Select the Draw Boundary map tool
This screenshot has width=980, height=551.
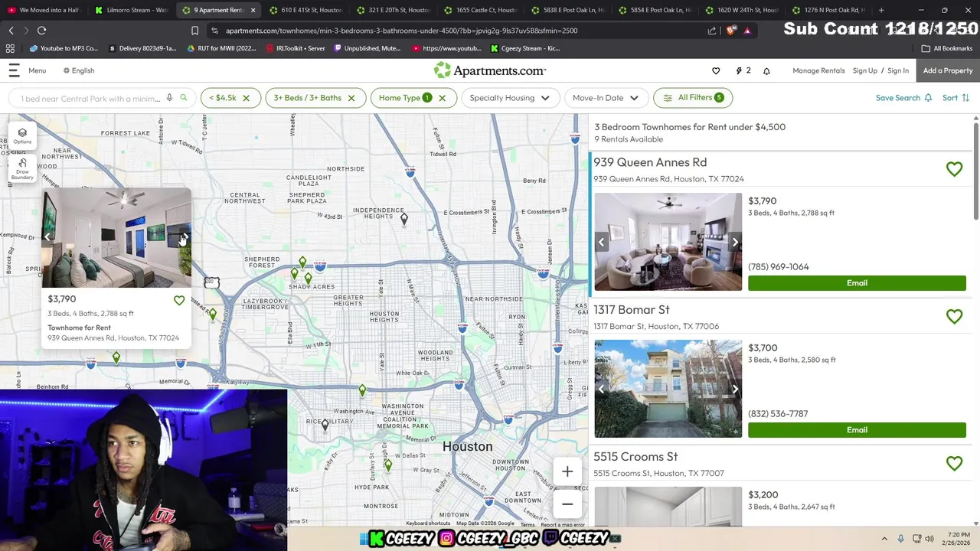pyautogui.click(x=22, y=168)
